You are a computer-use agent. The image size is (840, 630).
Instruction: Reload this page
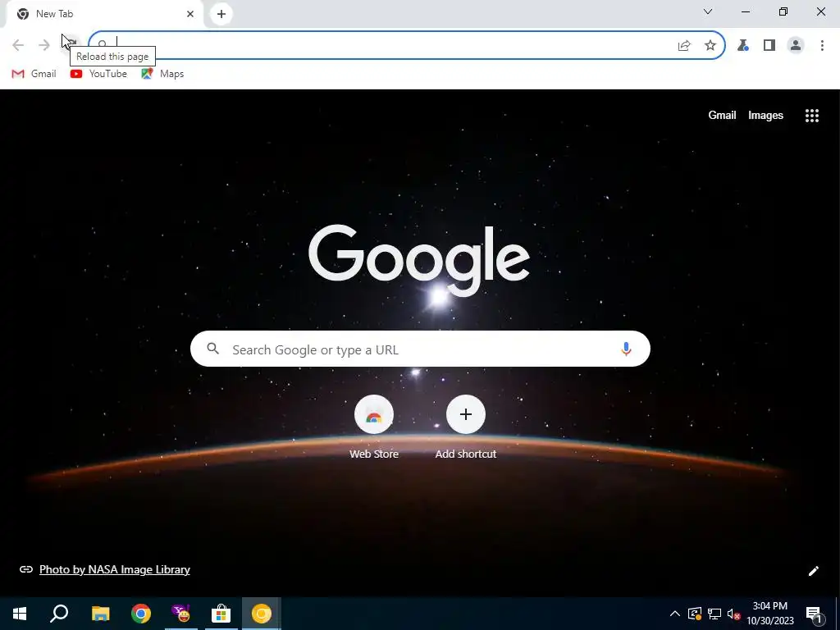[x=71, y=45]
